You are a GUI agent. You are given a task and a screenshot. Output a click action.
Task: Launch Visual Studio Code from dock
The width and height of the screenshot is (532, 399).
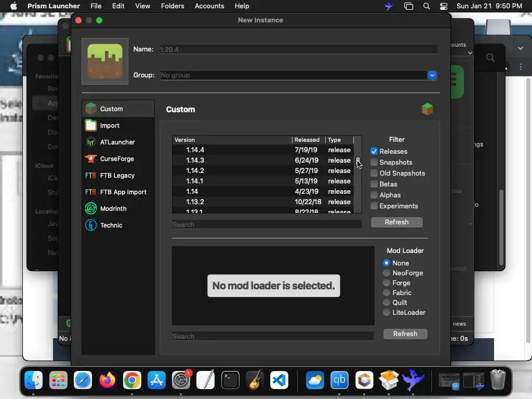click(x=279, y=380)
